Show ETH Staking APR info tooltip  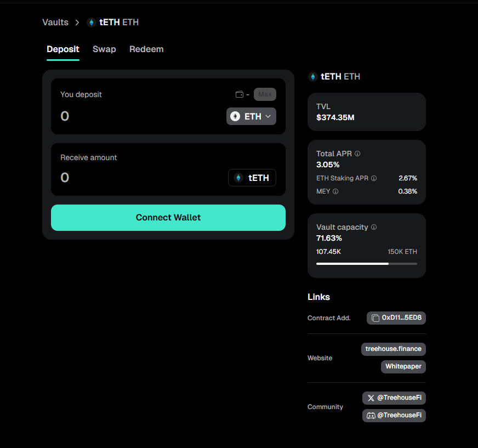point(374,178)
